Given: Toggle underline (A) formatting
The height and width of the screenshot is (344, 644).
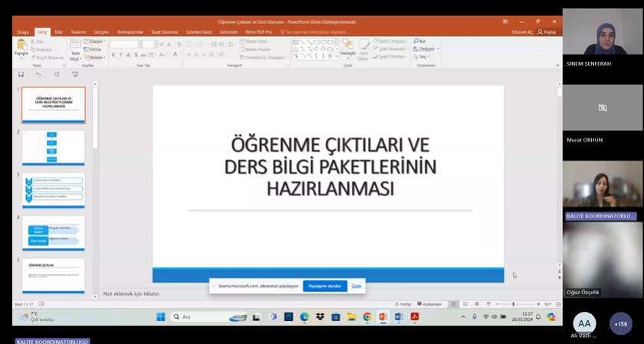Looking at the screenshot, I should 128,54.
